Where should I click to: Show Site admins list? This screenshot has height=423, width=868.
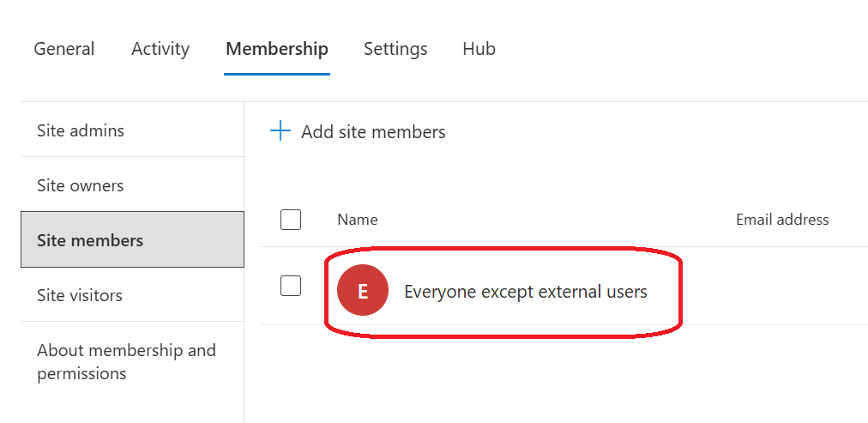coord(81,130)
